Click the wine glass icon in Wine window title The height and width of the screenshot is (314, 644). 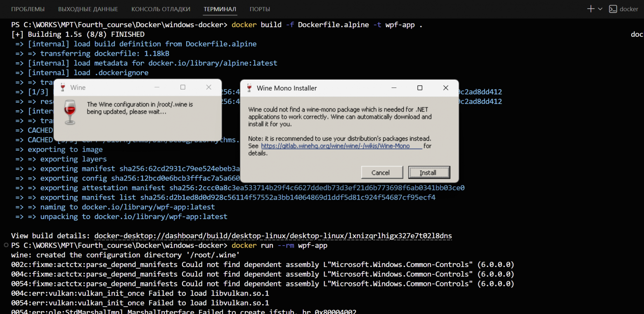tap(63, 87)
